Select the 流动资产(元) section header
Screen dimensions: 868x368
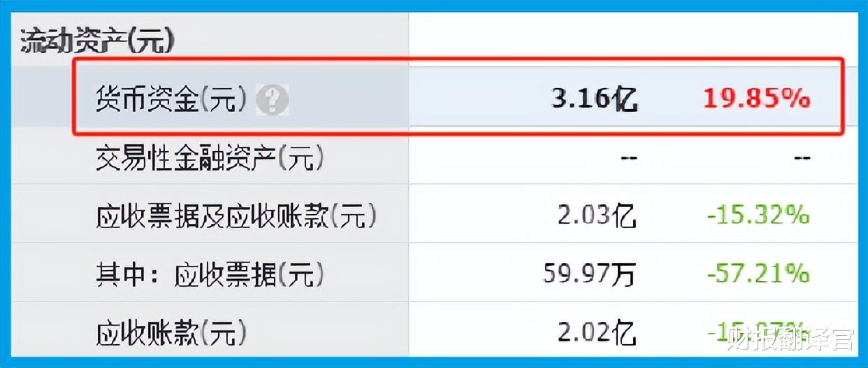(97, 41)
